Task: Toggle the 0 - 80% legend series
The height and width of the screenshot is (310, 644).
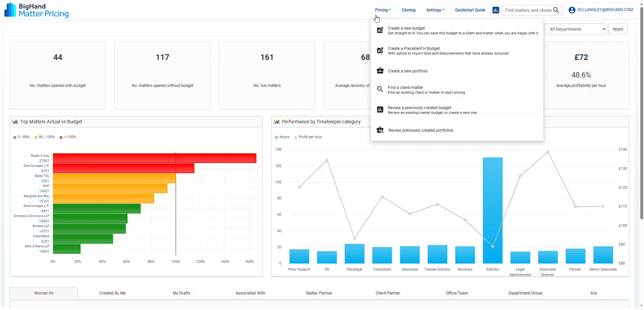Action: pos(21,137)
